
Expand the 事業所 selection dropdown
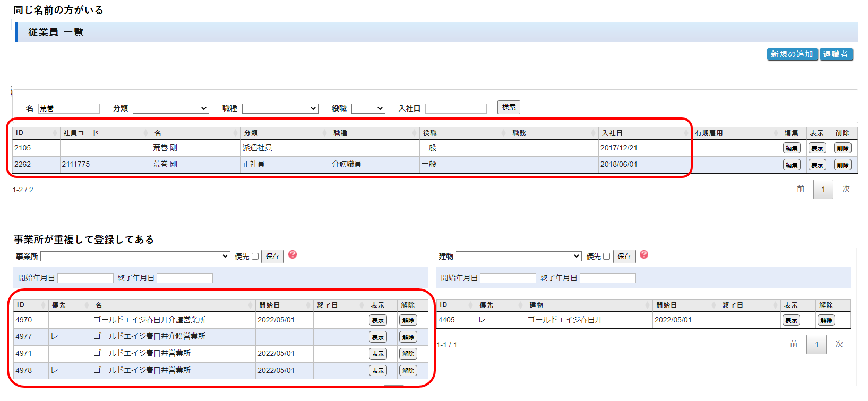[135, 257]
